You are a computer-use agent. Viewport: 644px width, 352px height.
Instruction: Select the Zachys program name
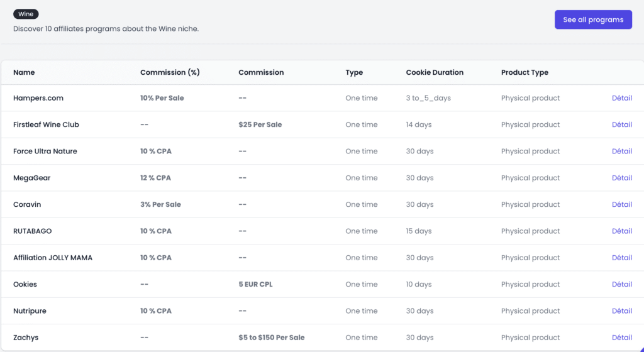[26, 338]
